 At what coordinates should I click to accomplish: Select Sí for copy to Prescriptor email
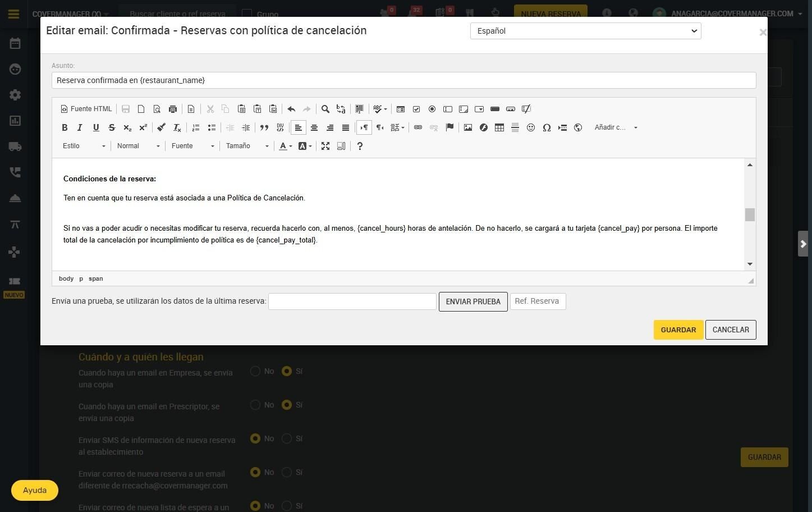[x=287, y=405]
